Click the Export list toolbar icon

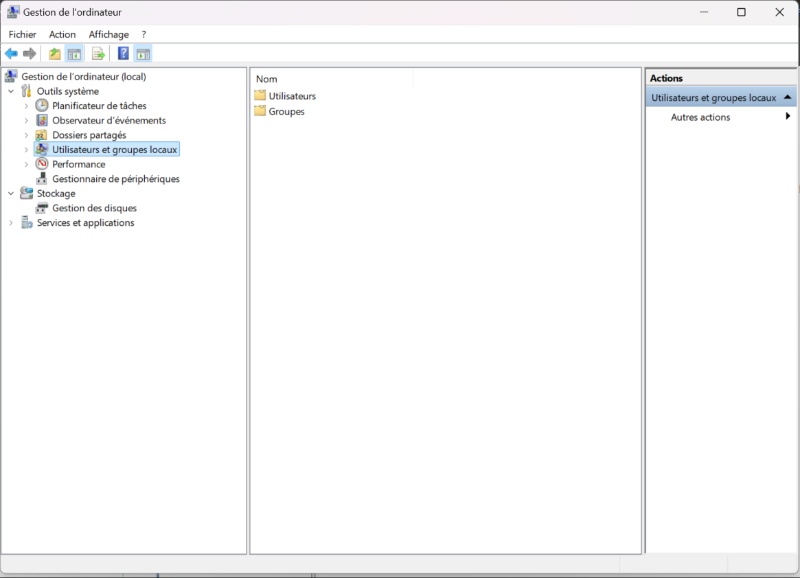(98, 54)
